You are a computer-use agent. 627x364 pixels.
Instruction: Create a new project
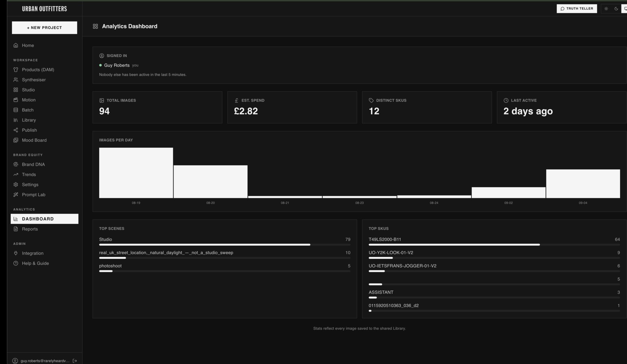point(45,28)
